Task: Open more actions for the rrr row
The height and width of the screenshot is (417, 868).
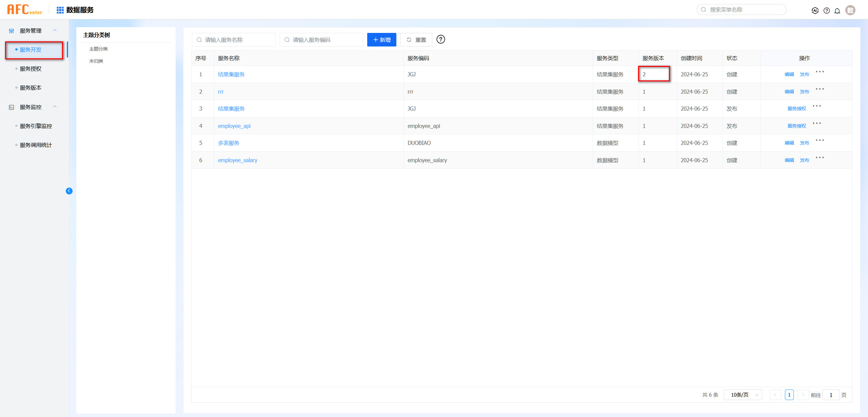Action: [820, 89]
